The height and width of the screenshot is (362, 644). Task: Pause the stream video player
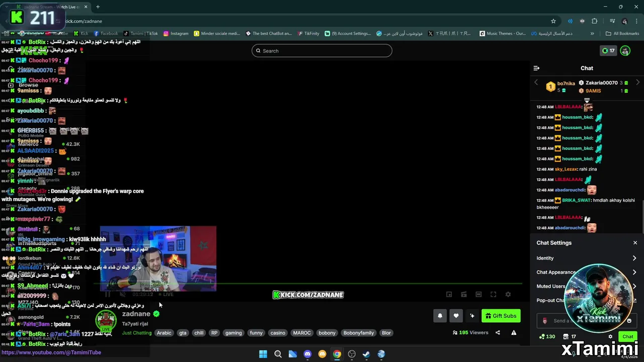click(x=107, y=295)
